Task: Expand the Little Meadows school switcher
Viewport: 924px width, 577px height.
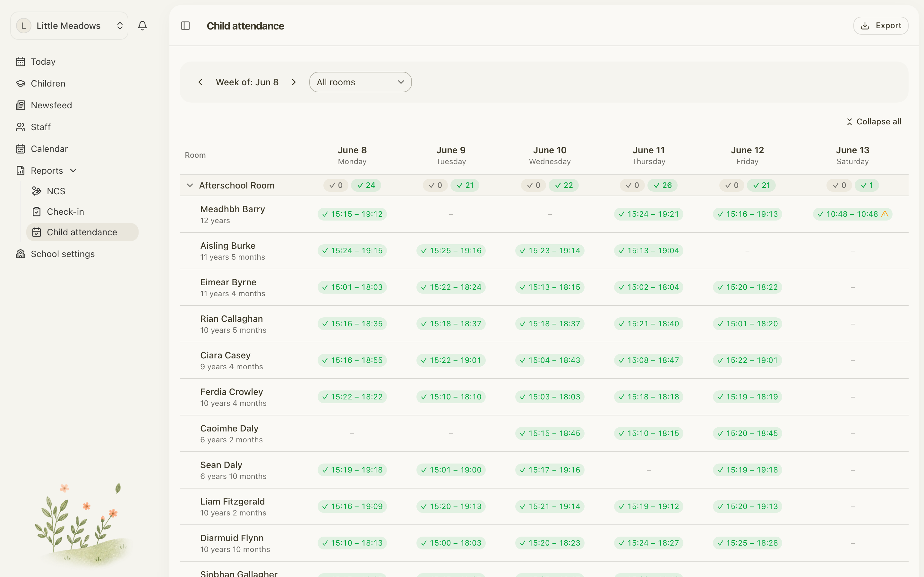Action: [69, 26]
